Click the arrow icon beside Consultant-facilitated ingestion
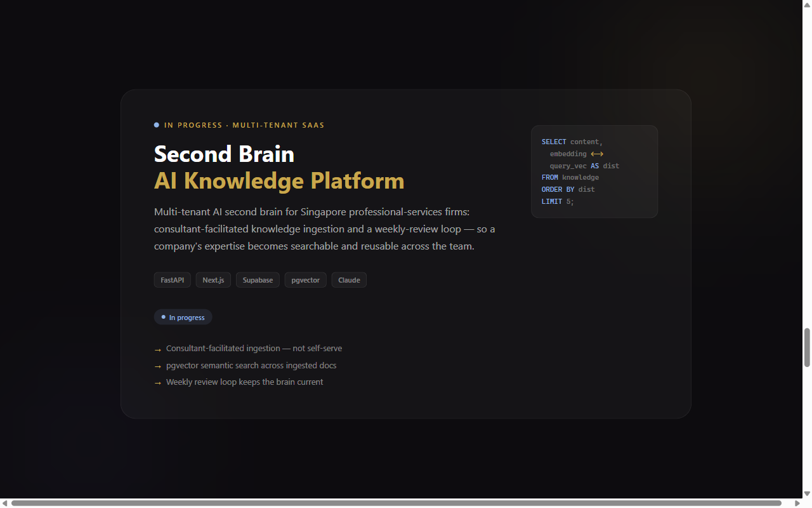This screenshot has width=812, height=508. (x=158, y=349)
